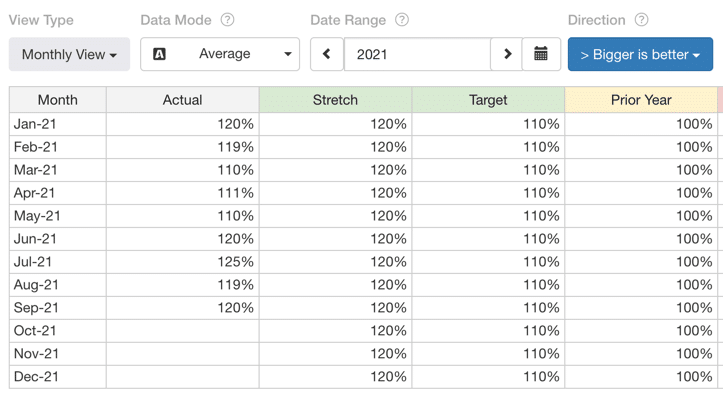Select the empty Actual cell for Oct-21
The width and height of the screenshot is (723, 406).
pos(183,331)
